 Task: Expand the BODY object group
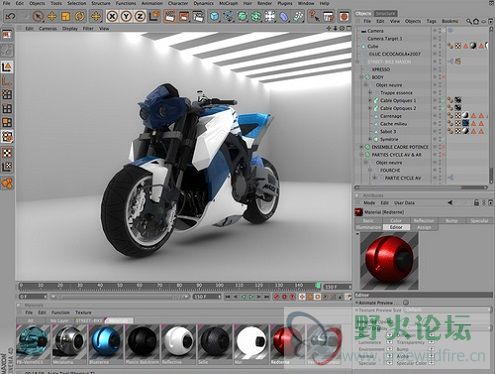(362, 77)
